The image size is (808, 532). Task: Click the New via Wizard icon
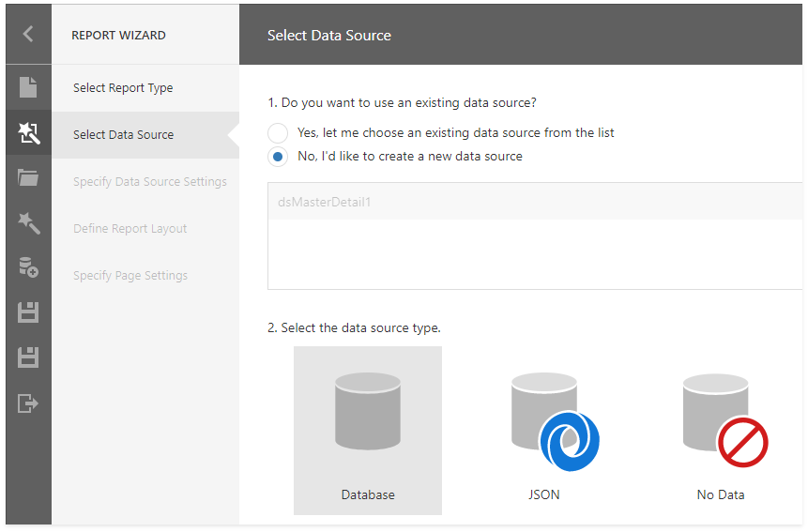[x=28, y=134]
